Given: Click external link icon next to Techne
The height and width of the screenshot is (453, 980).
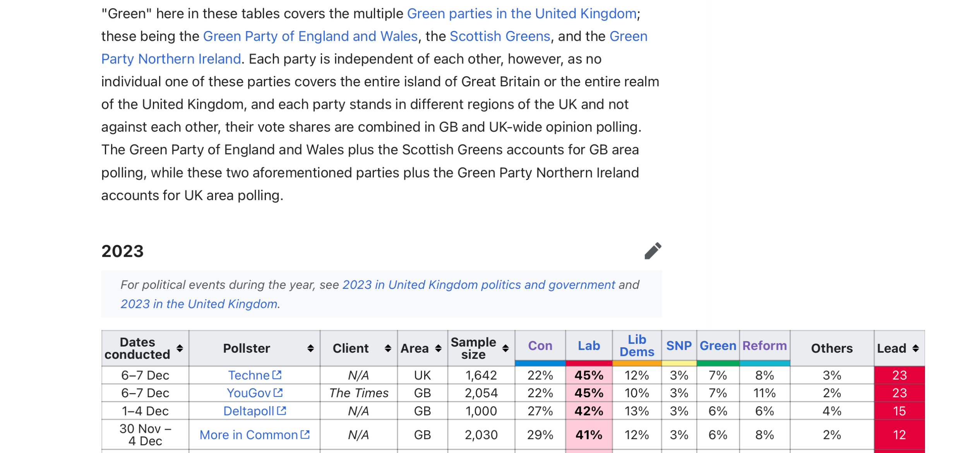Looking at the screenshot, I should pyautogui.click(x=277, y=375).
